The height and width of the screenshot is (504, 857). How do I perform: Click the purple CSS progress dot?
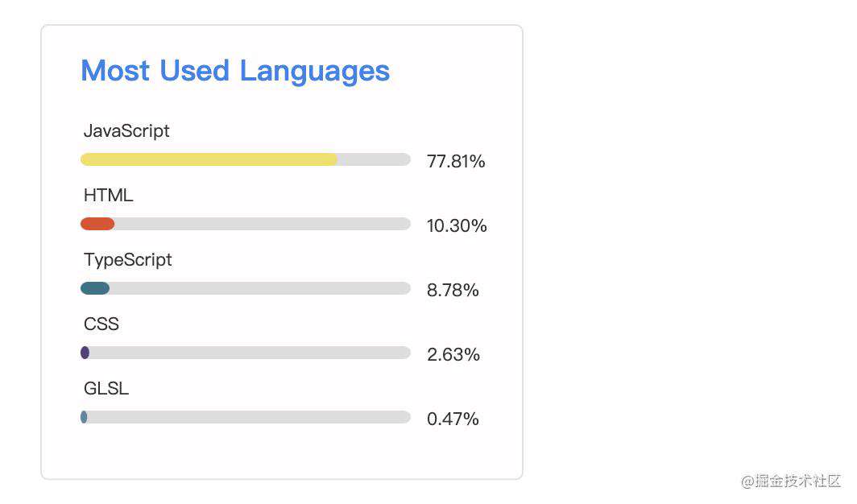(85, 353)
